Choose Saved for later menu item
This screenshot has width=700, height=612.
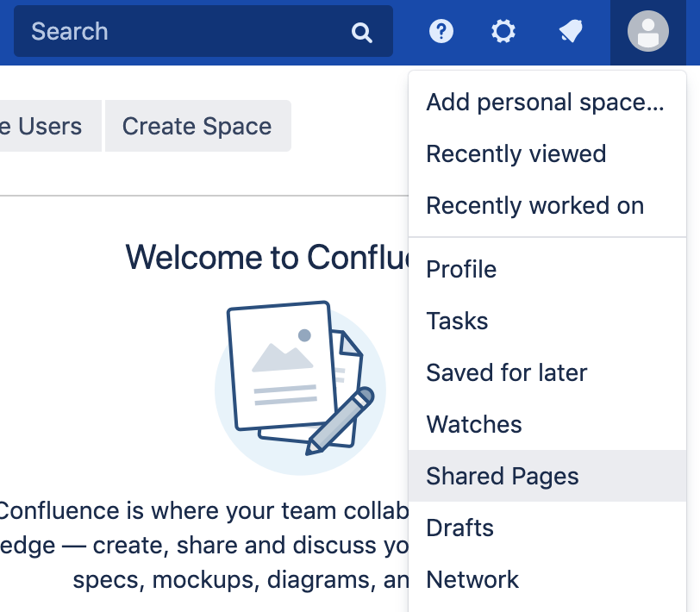(x=547, y=372)
